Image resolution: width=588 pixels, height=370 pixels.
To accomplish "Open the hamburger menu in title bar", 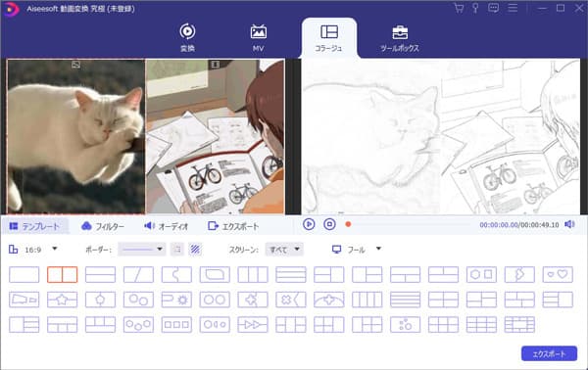I will 513,8.
